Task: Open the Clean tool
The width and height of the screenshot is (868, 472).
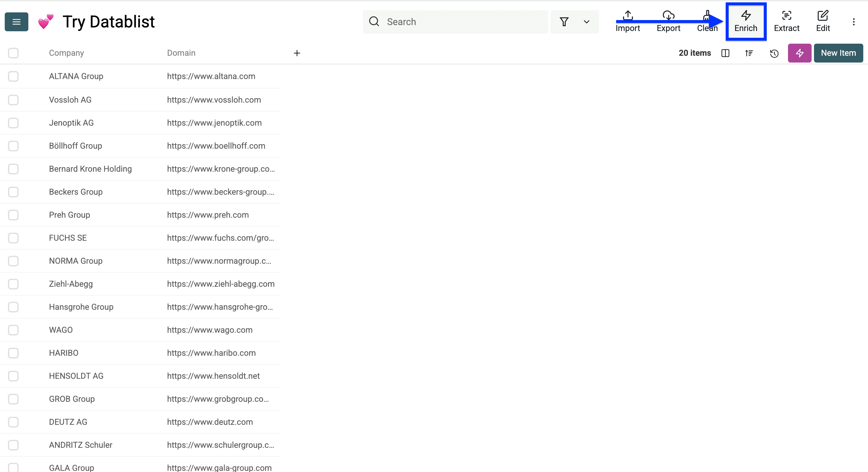Action: point(707,21)
